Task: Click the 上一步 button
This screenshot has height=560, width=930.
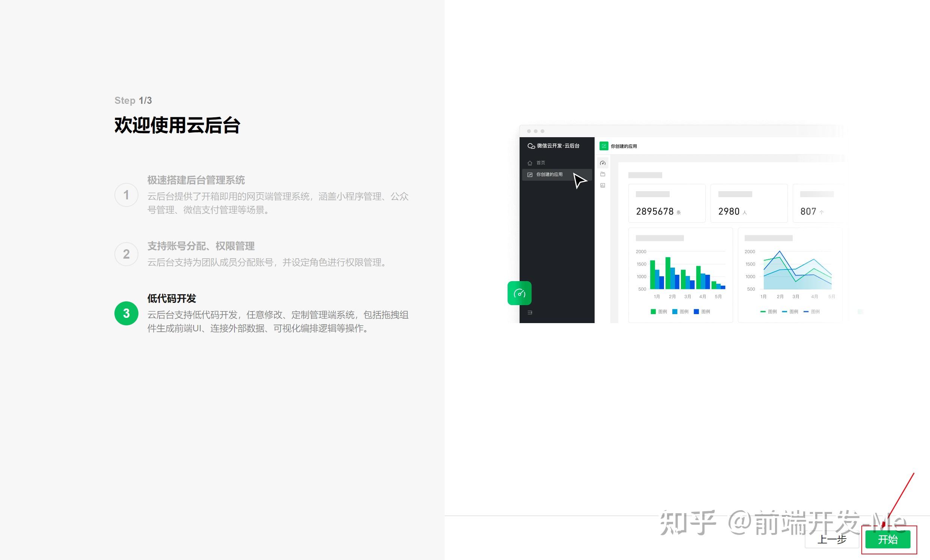Action: click(x=832, y=539)
